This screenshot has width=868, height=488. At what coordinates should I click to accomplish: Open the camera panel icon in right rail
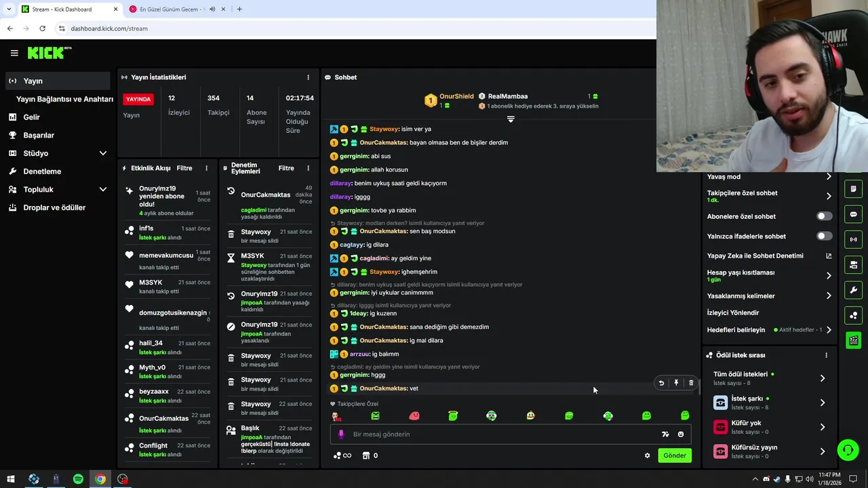(854, 264)
